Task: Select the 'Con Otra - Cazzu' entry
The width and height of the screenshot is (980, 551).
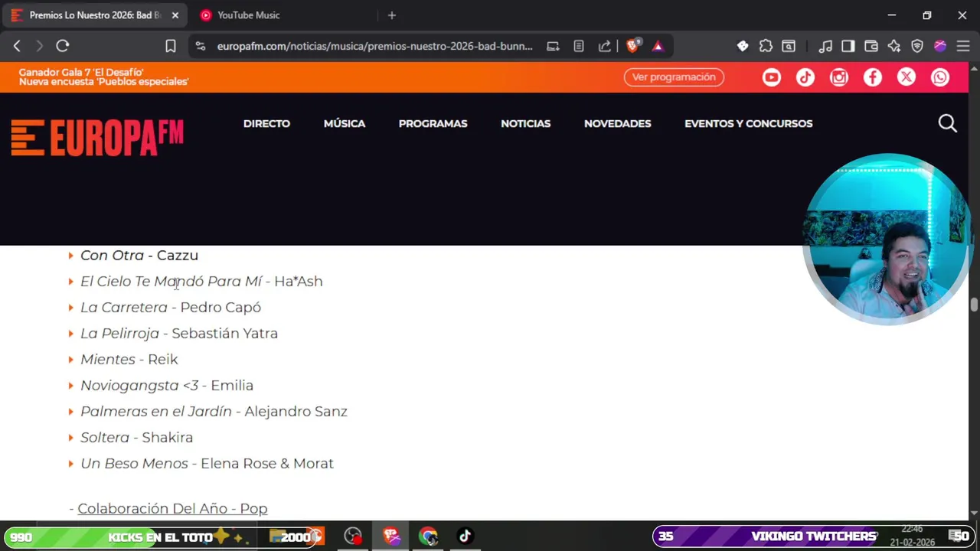Action: (139, 256)
